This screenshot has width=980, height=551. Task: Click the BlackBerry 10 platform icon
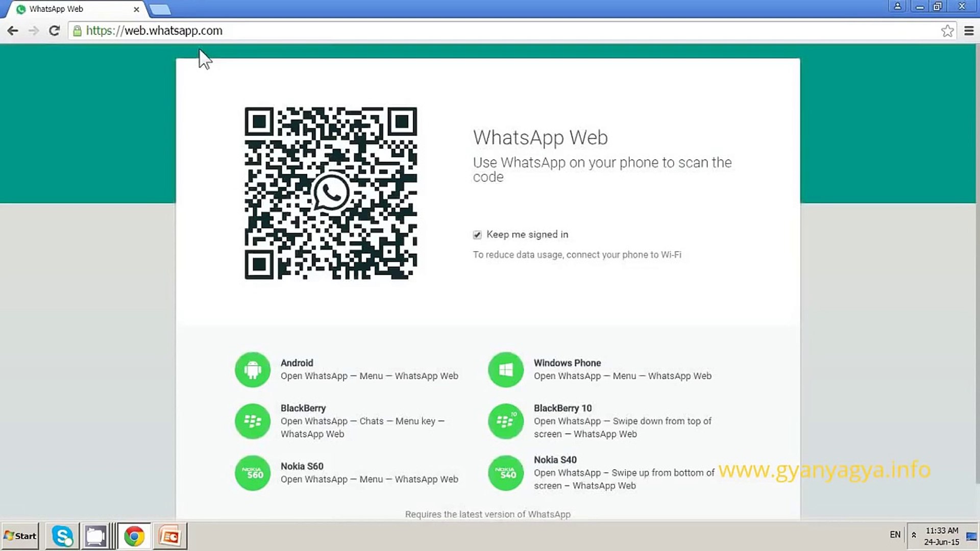(x=506, y=421)
